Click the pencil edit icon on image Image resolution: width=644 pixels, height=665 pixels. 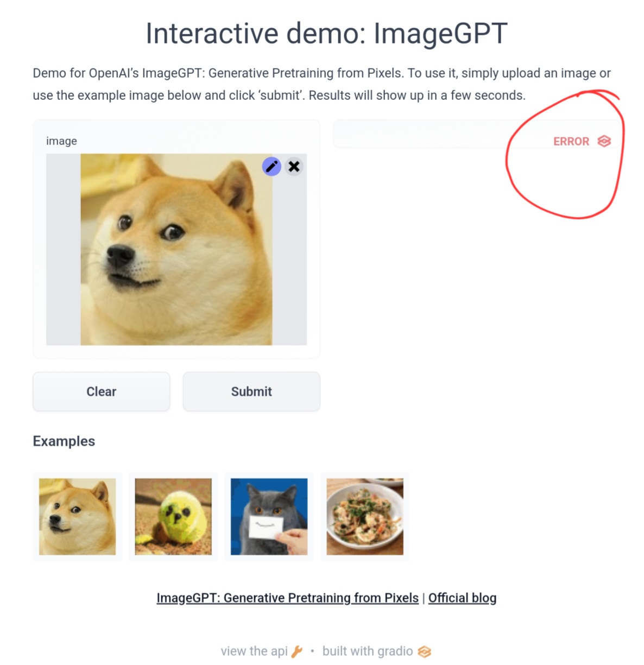coord(272,166)
